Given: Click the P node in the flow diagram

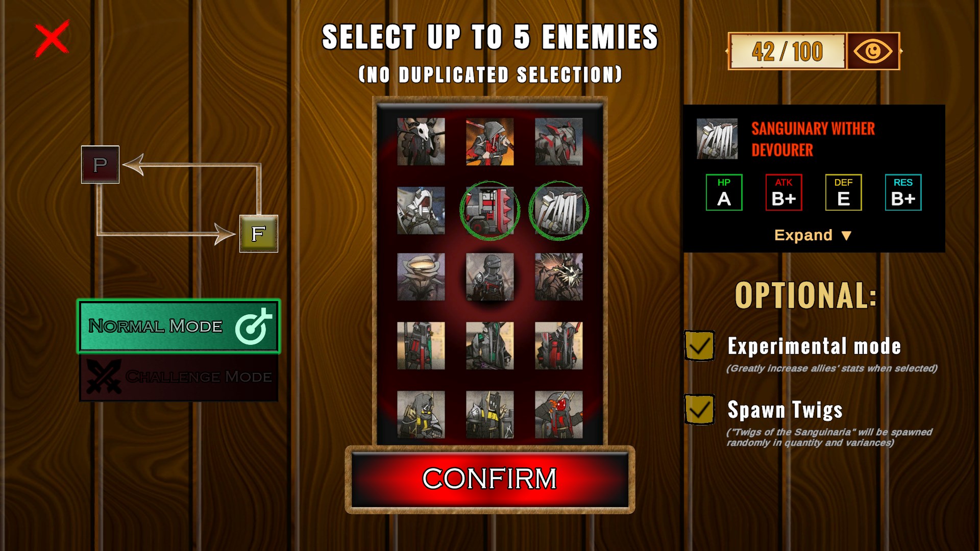Looking at the screenshot, I should tap(100, 165).
